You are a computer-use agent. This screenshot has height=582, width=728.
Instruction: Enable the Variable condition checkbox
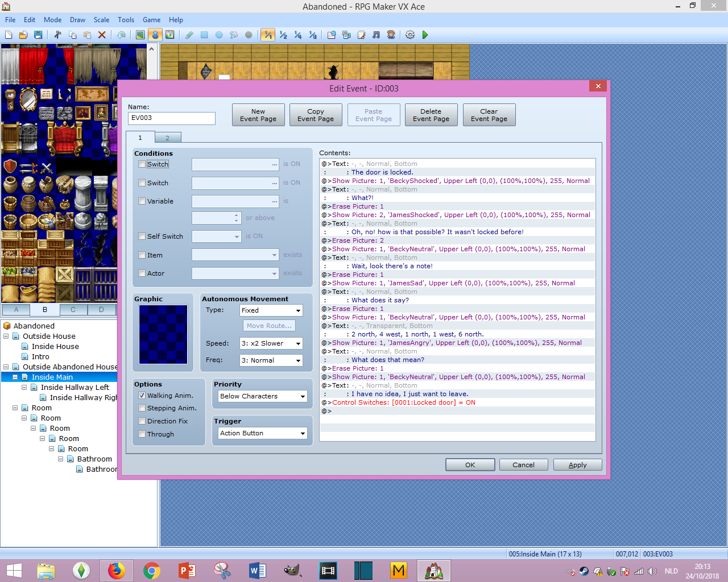point(142,201)
